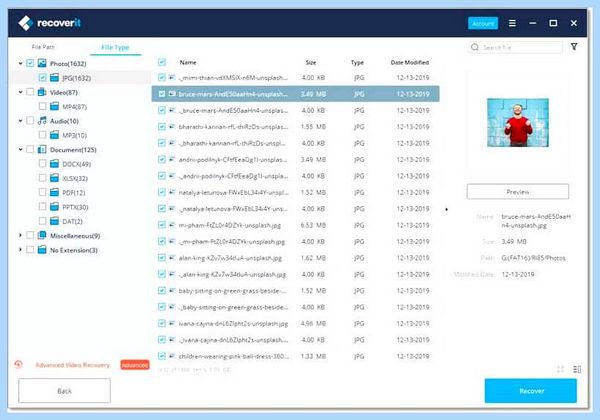The width and height of the screenshot is (600, 420).
Task: Click the Account button
Action: [483, 23]
